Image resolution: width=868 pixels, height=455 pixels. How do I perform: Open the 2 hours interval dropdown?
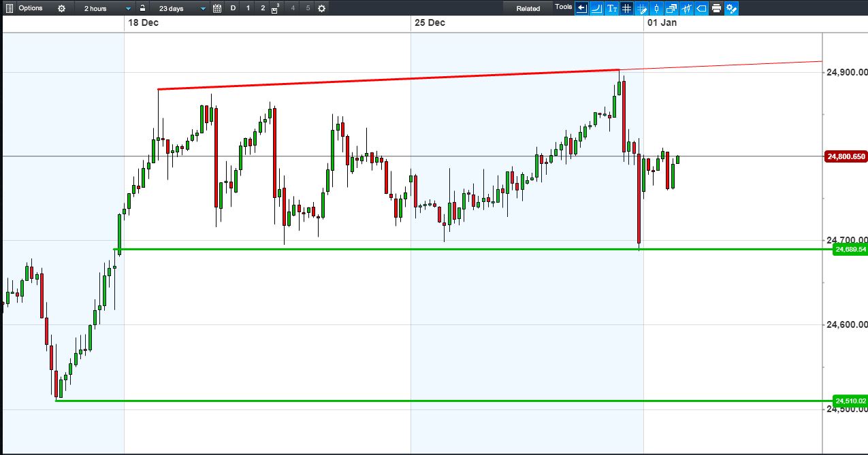pyautogui.click(x=106, y=8)
